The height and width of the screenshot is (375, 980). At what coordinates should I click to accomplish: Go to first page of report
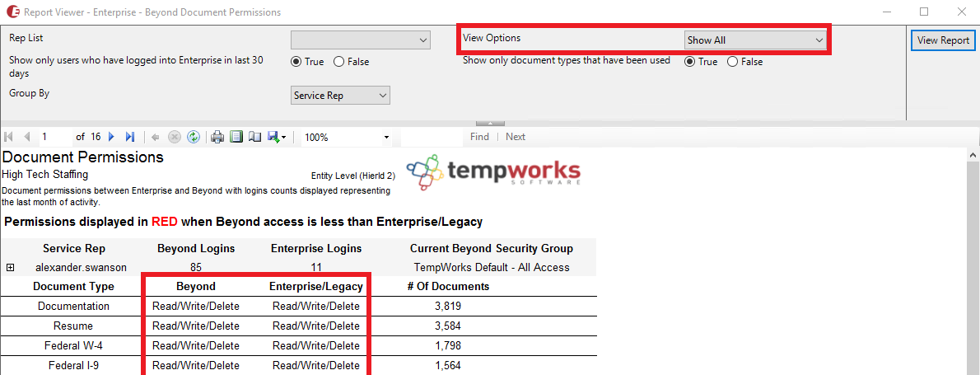[x=9, y=137]
